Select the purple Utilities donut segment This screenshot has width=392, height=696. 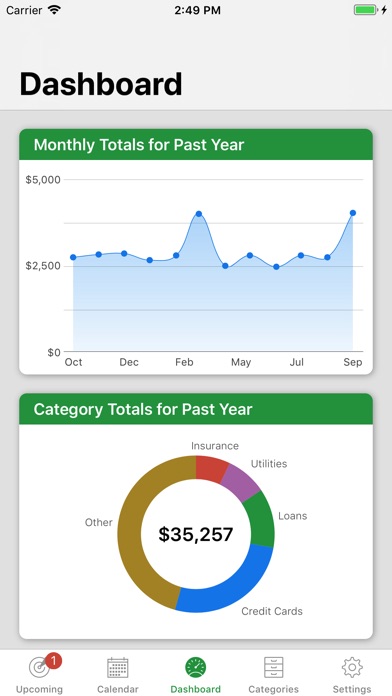click(241, 482)
